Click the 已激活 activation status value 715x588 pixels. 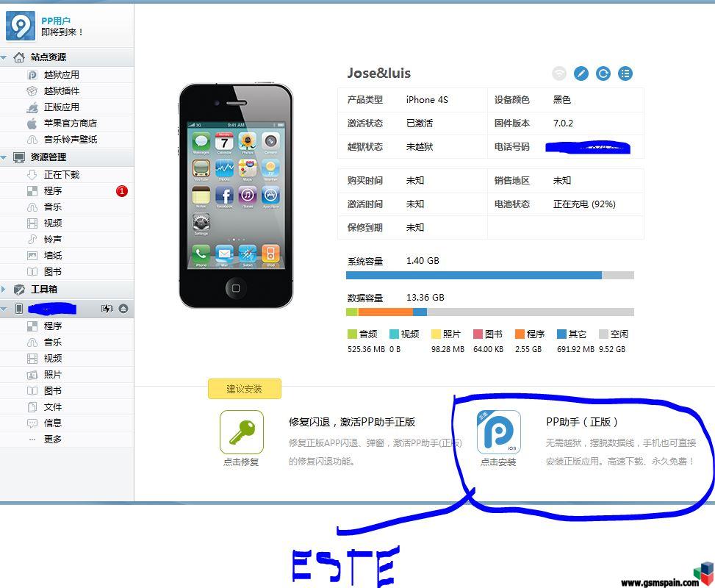420,123
